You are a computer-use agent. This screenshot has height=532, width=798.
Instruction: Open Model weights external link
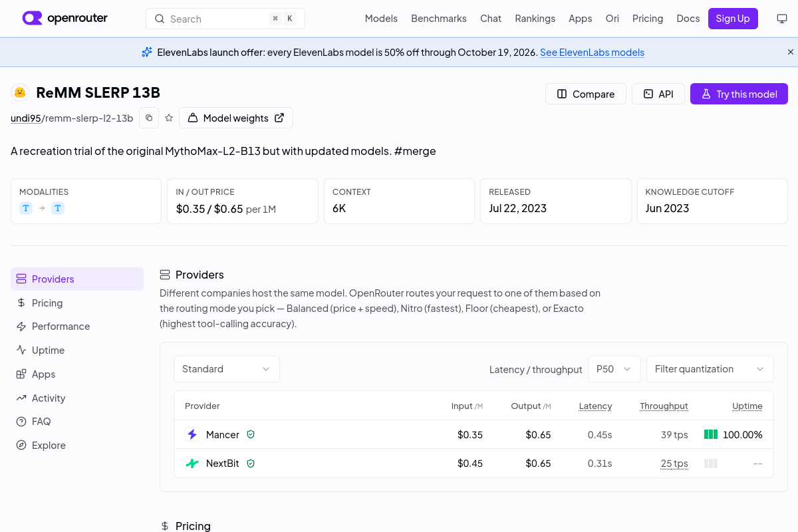coord(236,118)
